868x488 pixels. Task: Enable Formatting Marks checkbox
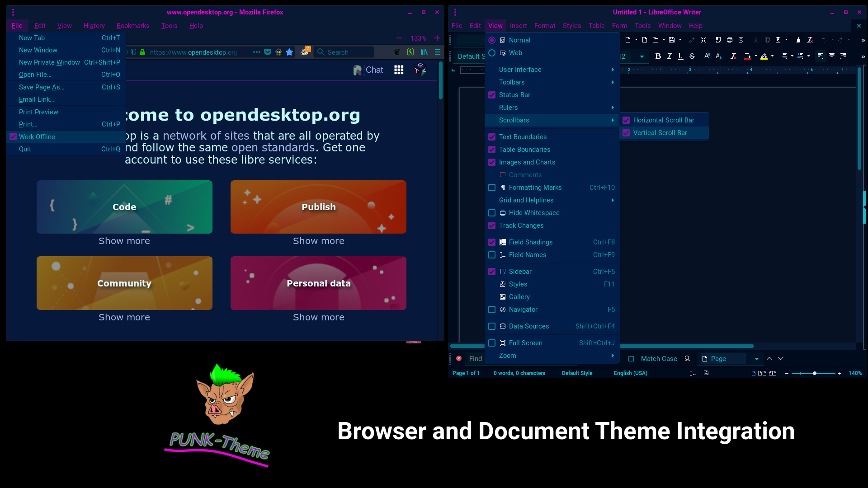pyautogui.click(x=492, y=188)
